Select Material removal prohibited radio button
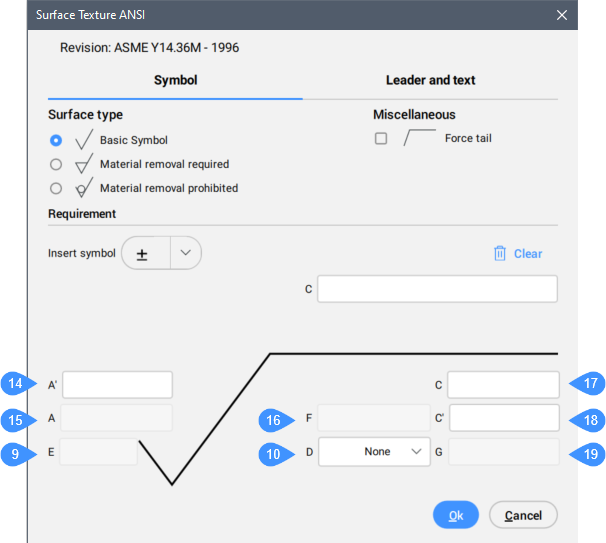Screen dimensions: 606x543 coord(57,188)
